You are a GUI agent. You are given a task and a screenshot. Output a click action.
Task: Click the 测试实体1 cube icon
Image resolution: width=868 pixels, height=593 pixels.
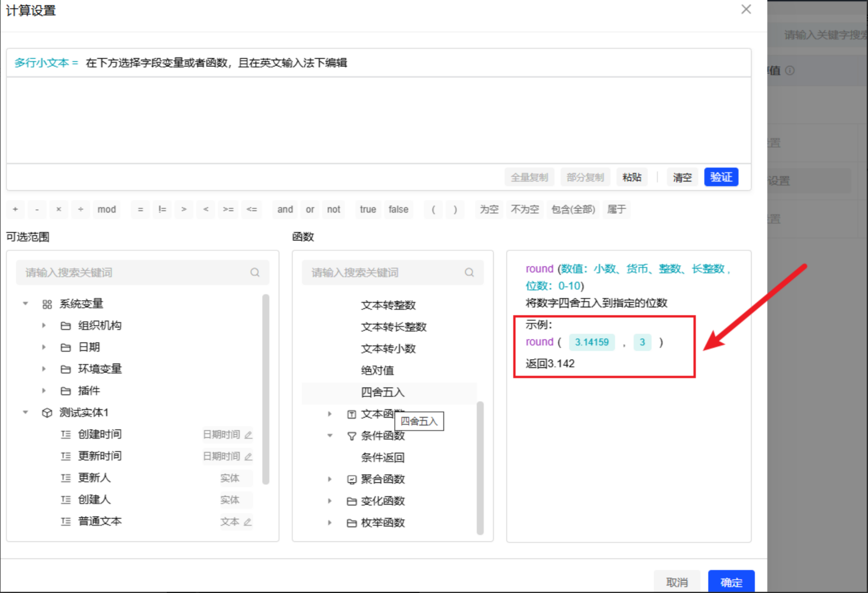47,413
